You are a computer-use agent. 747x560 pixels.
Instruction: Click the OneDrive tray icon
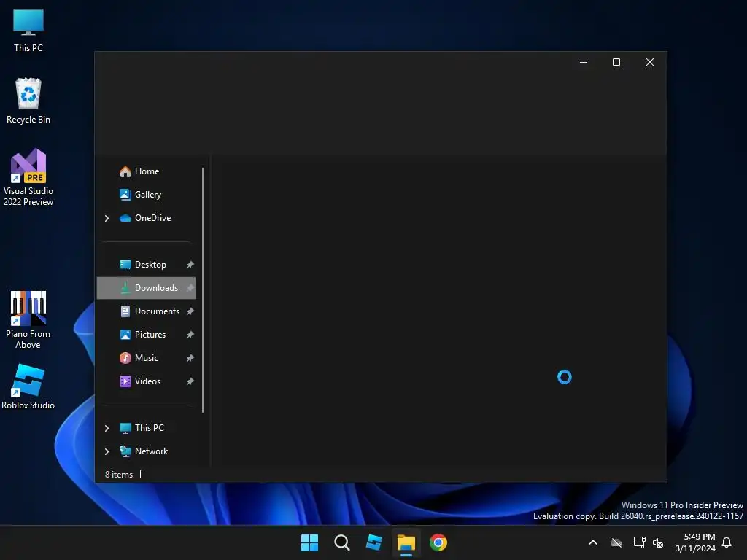point(616,542)
